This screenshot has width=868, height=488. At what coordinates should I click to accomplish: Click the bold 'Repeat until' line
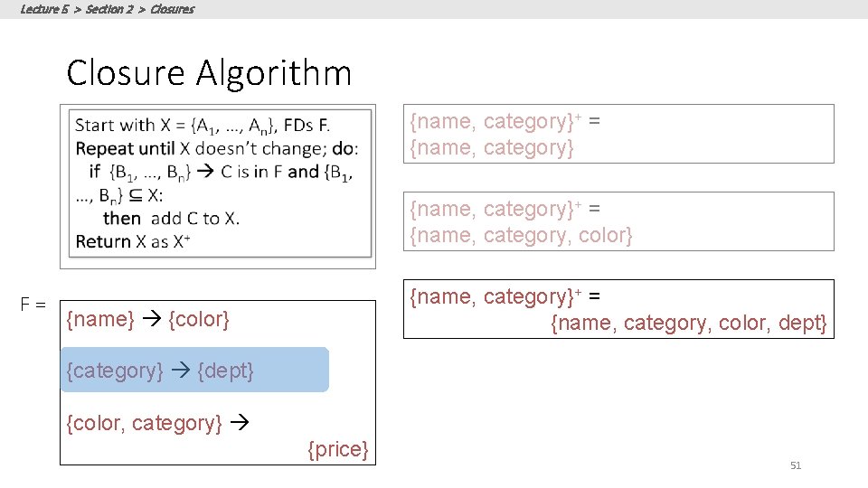coord(217,149)
